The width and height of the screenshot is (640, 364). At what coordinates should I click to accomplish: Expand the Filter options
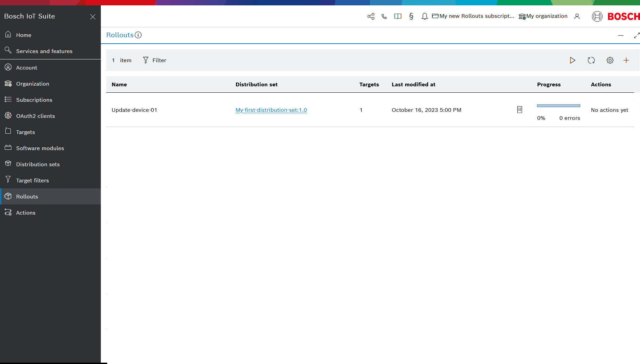155,60
